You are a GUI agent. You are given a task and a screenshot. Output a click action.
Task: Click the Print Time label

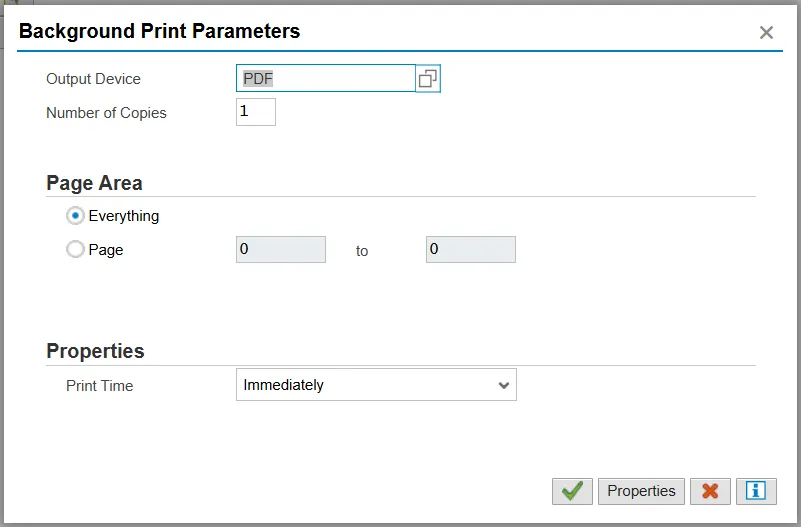coord(99,386)
